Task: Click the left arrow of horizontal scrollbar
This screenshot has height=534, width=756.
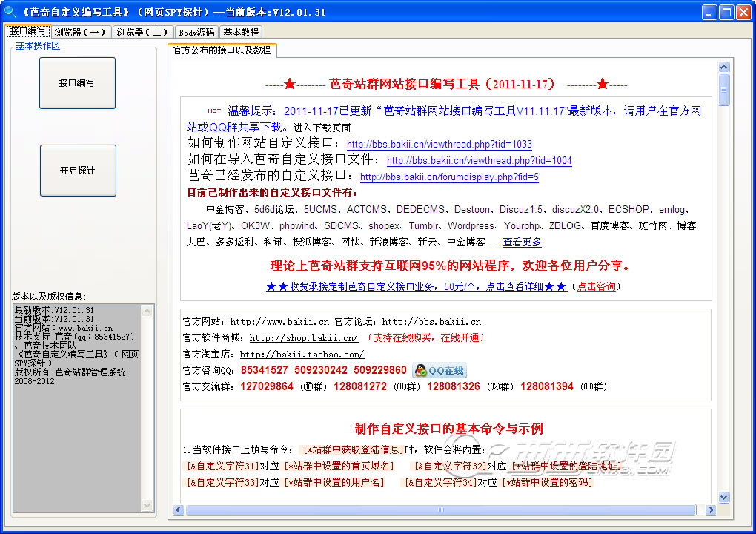Action: click(x=179, y=510)
